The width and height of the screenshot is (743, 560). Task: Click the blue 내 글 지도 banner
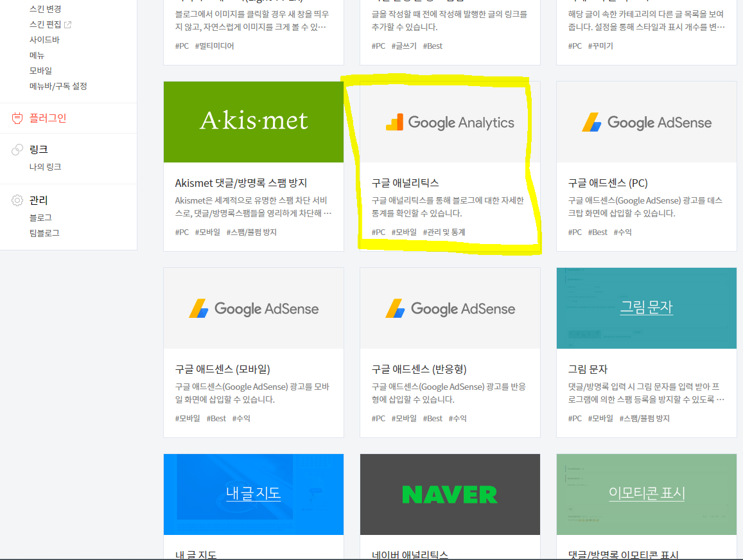coord(254,494)
